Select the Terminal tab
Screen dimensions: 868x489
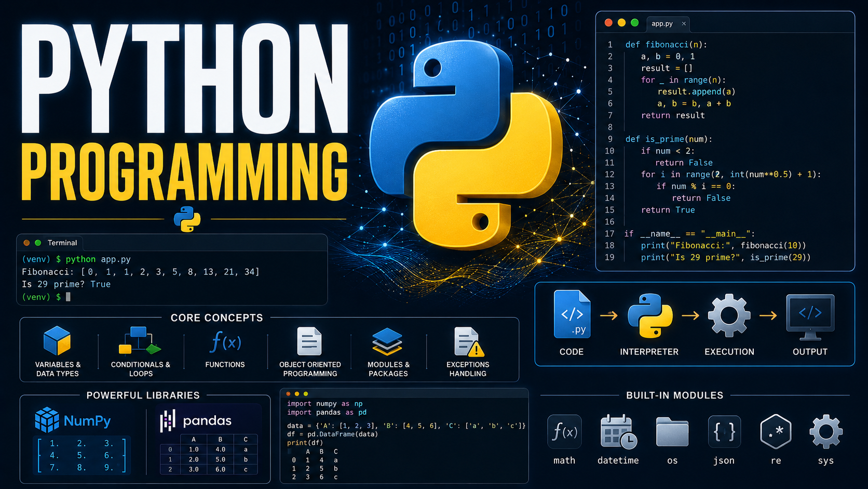pos(62,243)
